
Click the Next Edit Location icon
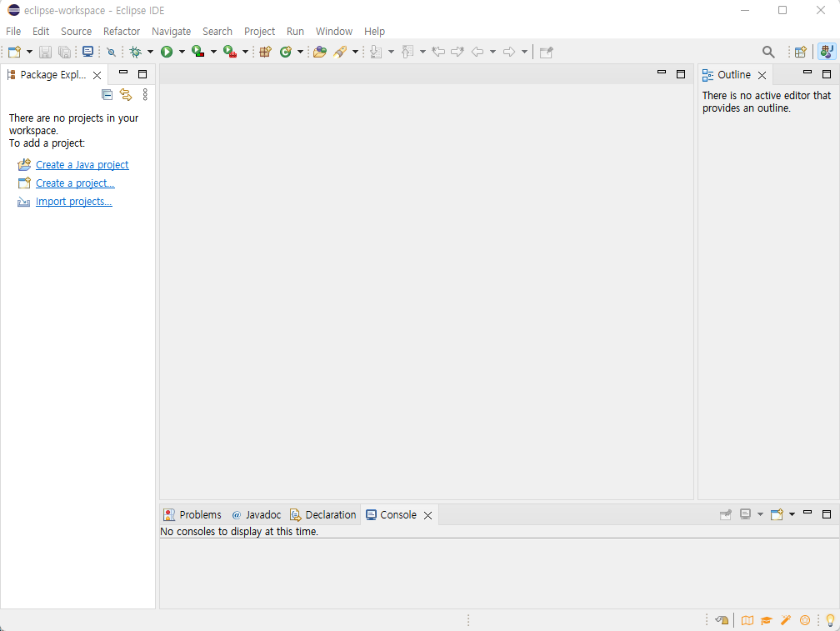(457, 52)
